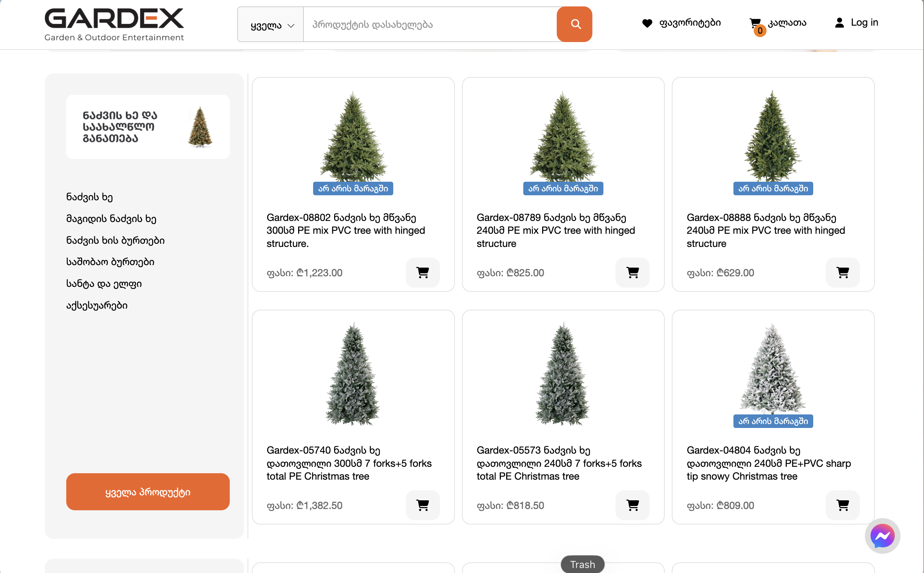Image resolution: width=924 pixels, height=573 pixels.
Task: Expand the ყველა category dropdown
Action: [270, 25]
